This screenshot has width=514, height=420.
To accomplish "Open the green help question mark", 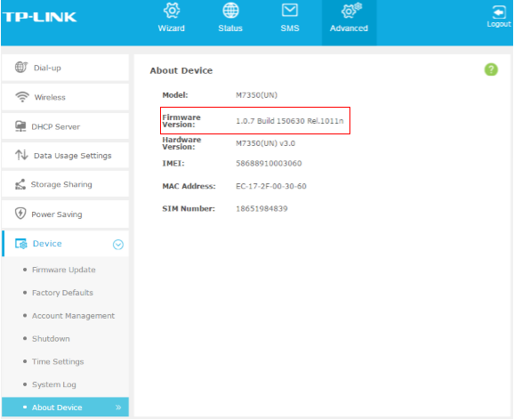I will (491, 69).
